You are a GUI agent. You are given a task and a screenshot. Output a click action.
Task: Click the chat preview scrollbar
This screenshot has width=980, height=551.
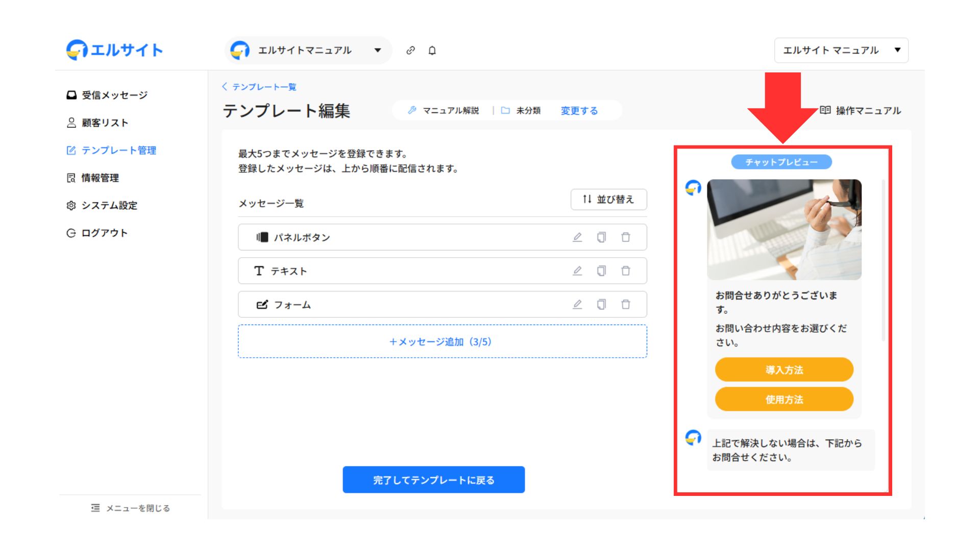pos(883,260)
